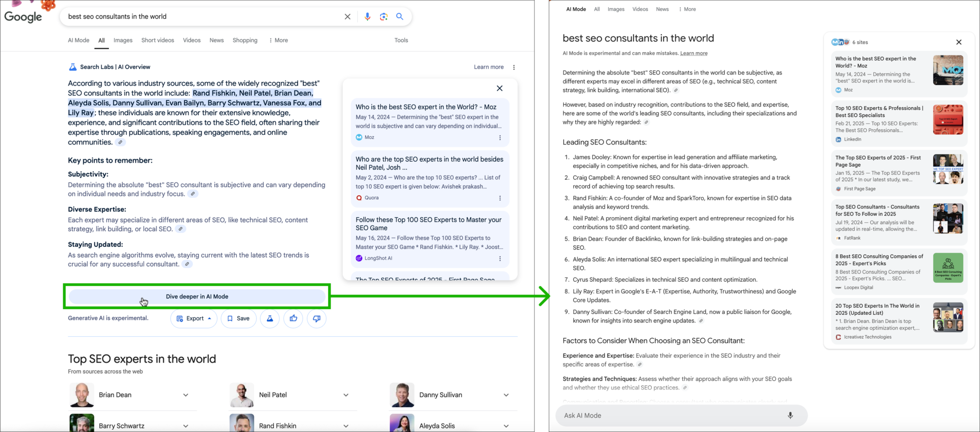
Task: Open the Learn more link in AI Mode
Action: click(693, 54)
